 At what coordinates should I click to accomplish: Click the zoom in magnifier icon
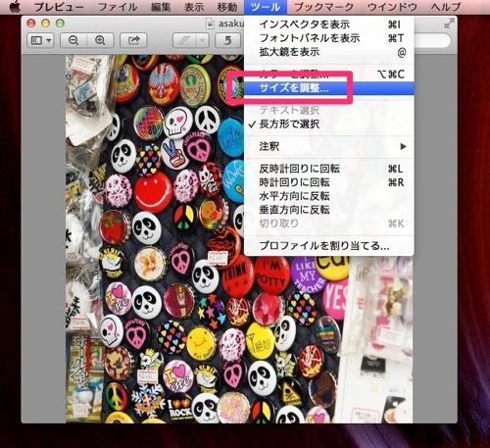(100, 40)
